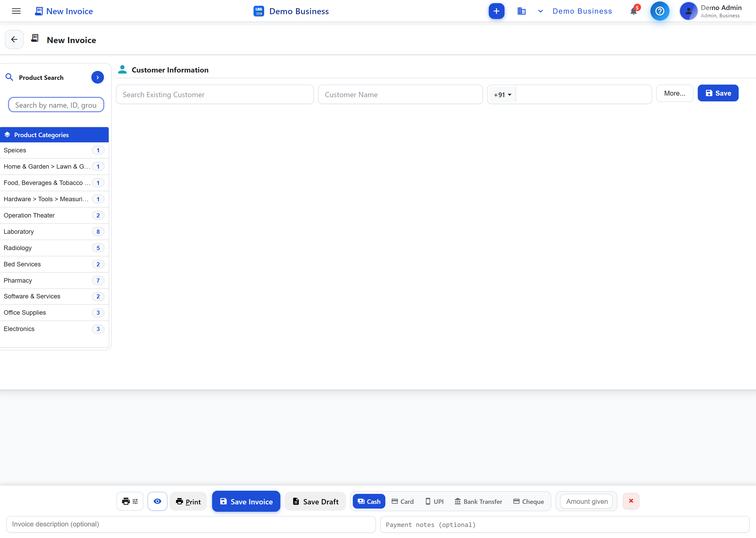
Task: Select the Radiology category
Action: 54,248
